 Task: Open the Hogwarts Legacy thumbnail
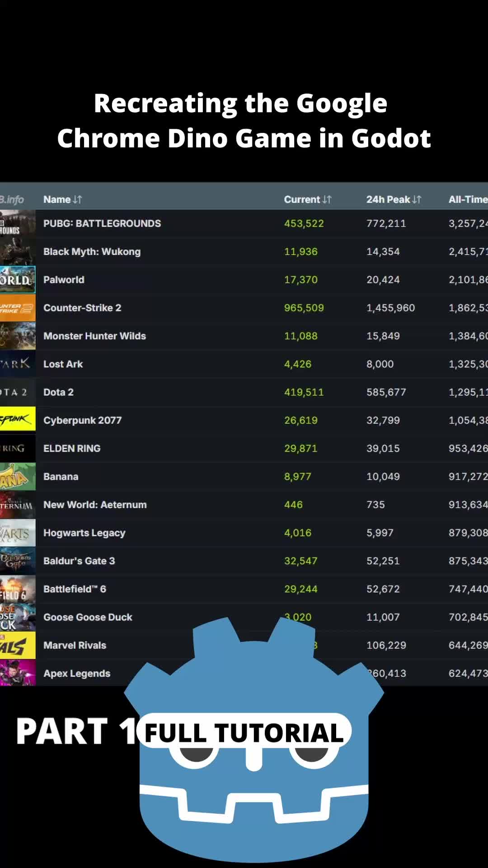[x=18, y=533]
